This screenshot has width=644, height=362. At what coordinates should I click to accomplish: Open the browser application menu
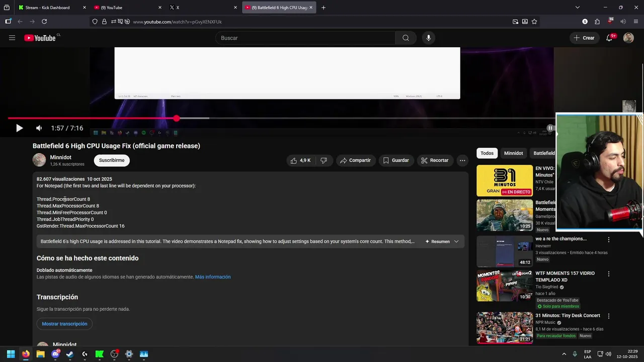tap(636, 22)
